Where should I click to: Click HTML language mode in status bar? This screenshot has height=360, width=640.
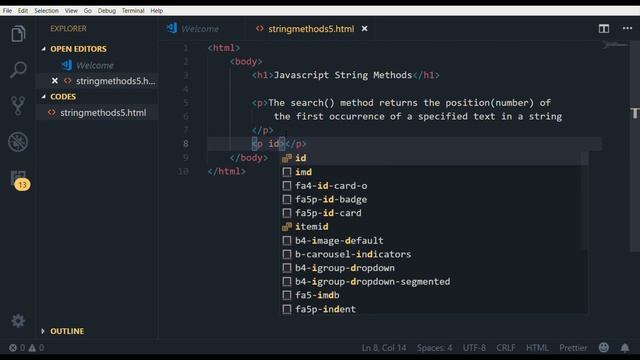(537, 348)
